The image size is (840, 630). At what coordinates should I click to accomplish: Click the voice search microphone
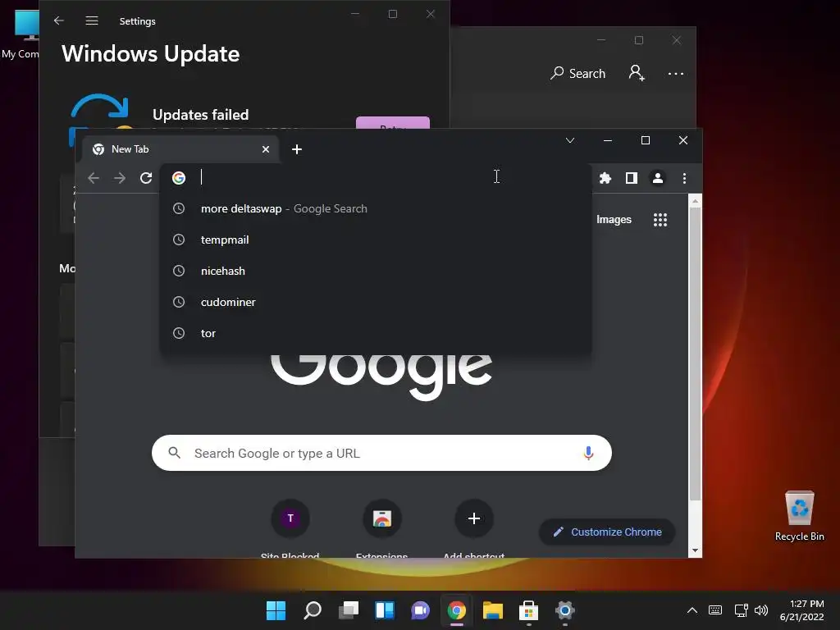[x=588, y=453]
